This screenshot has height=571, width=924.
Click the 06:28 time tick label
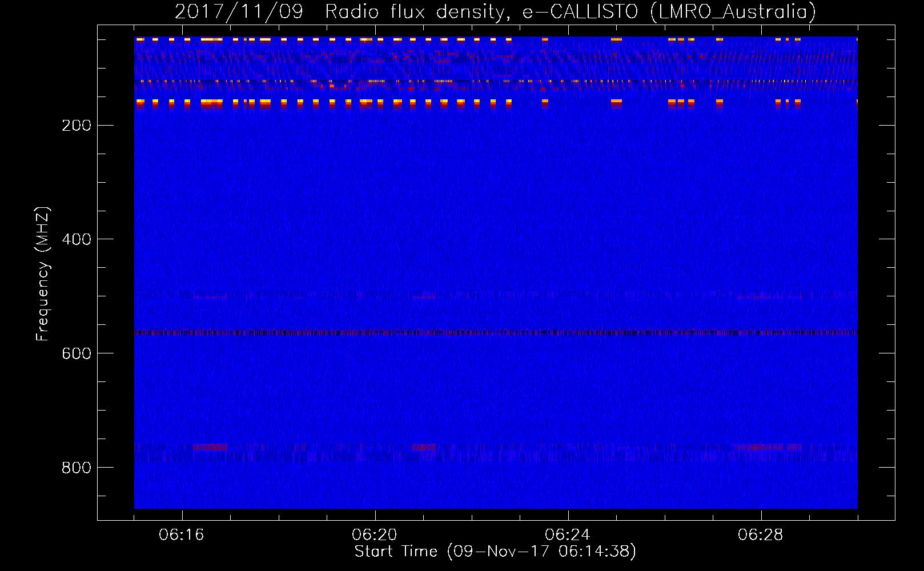pyautogui.click(x=761, y=535)
